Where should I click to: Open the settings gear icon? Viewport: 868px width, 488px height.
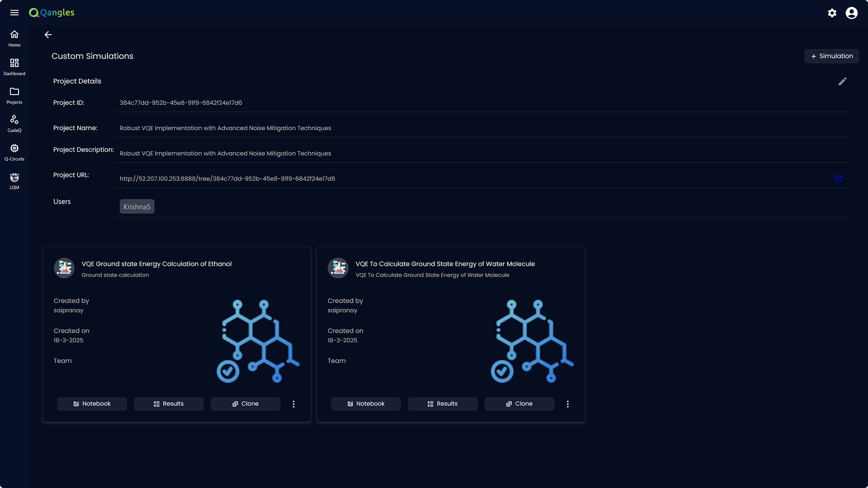coord(832,13)
